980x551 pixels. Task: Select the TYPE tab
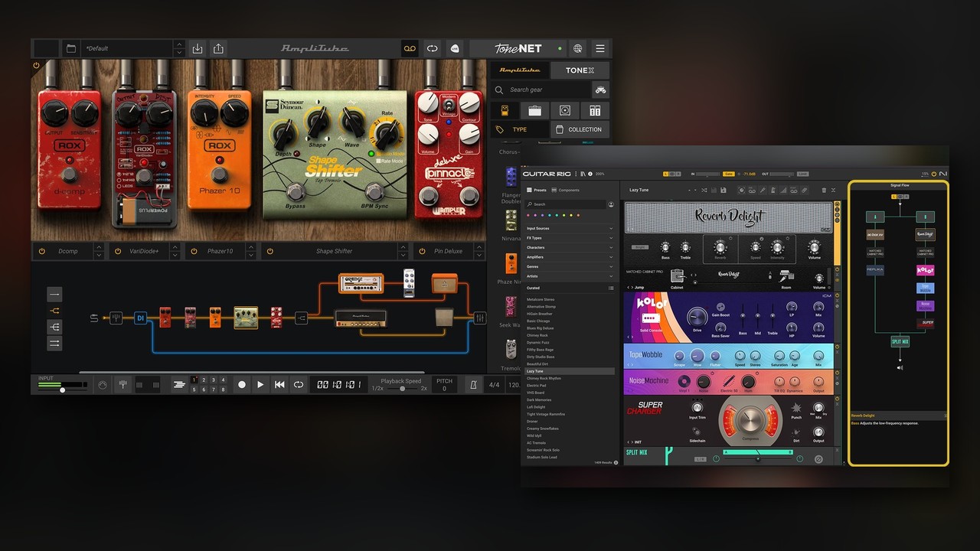point(520,129)
